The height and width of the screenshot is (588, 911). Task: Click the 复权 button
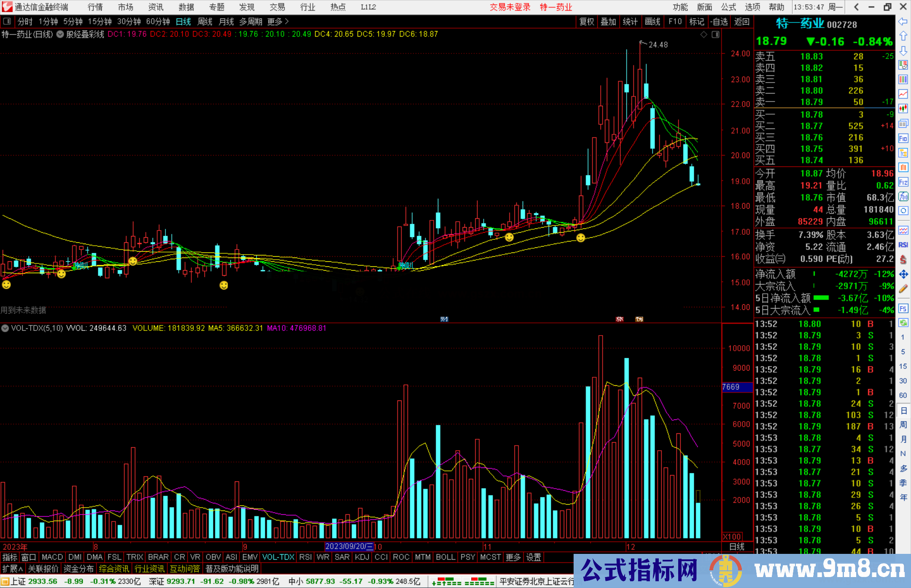pyautogui.click(x=587, y=21)
